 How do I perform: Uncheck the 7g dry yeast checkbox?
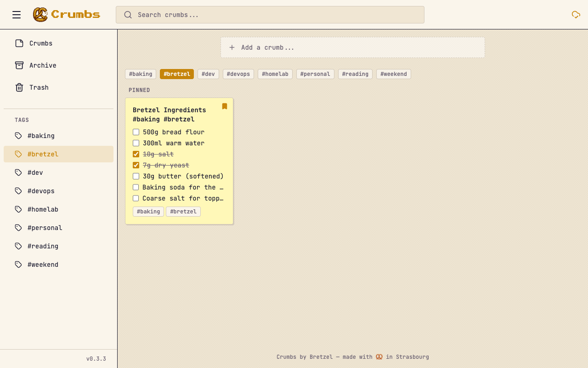[x=136, y=165]
